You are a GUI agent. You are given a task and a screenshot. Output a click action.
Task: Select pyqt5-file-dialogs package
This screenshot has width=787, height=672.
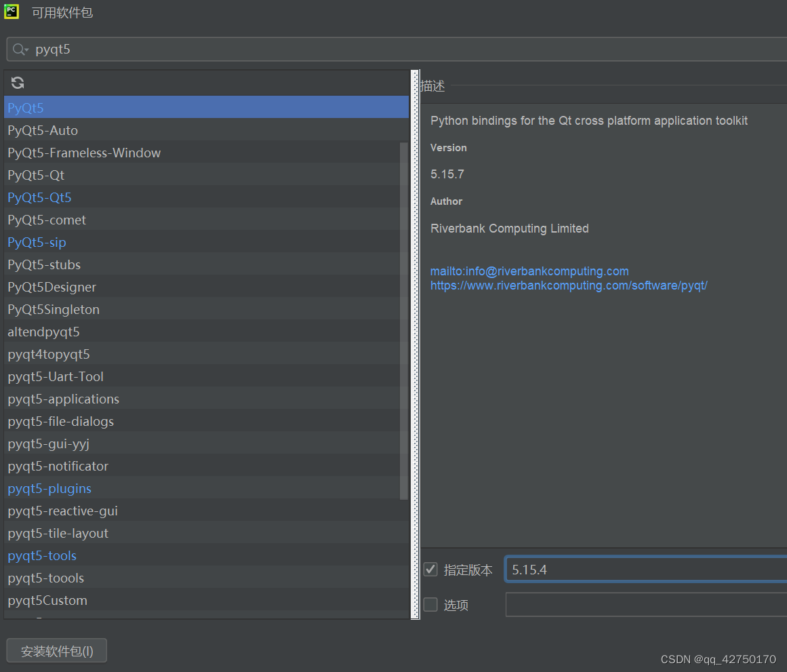click(x=206, y=421)
